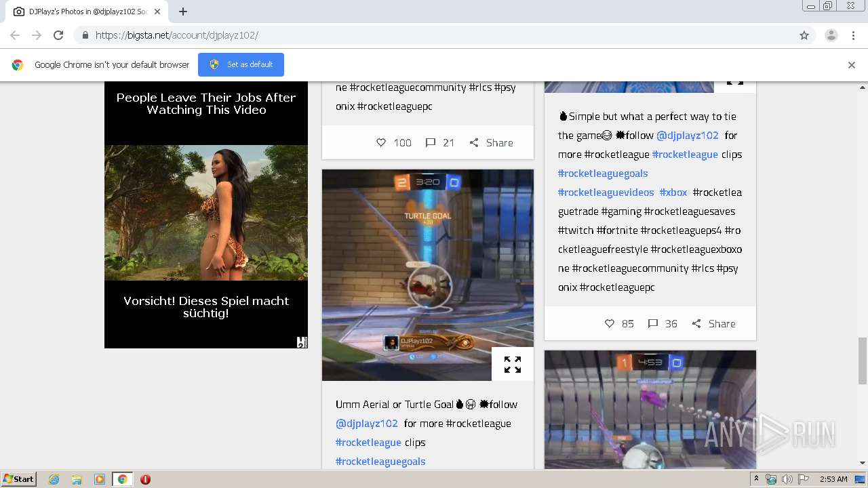View site security lock information
Screen dimensions: 868x488
pos(85,35)
